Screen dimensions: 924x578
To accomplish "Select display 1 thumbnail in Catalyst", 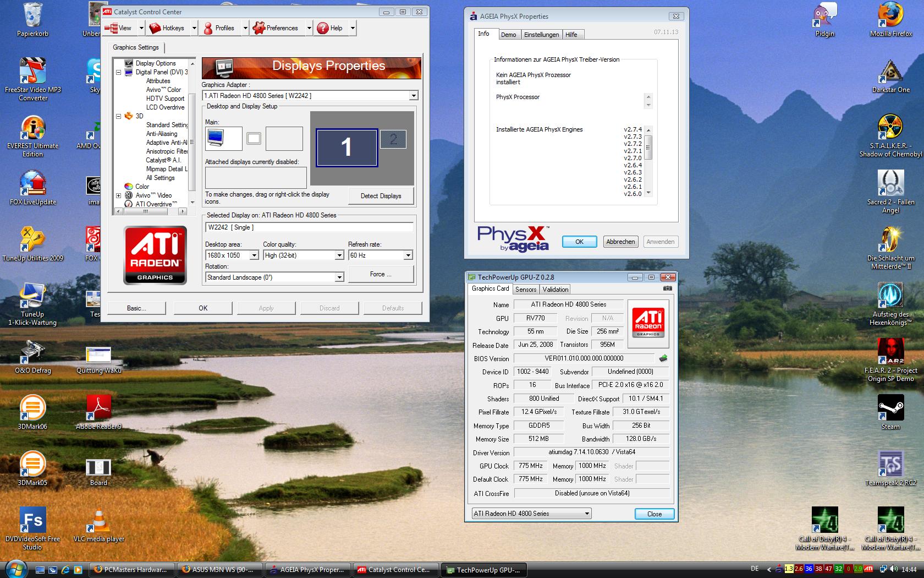I will [x=346, y=147].
